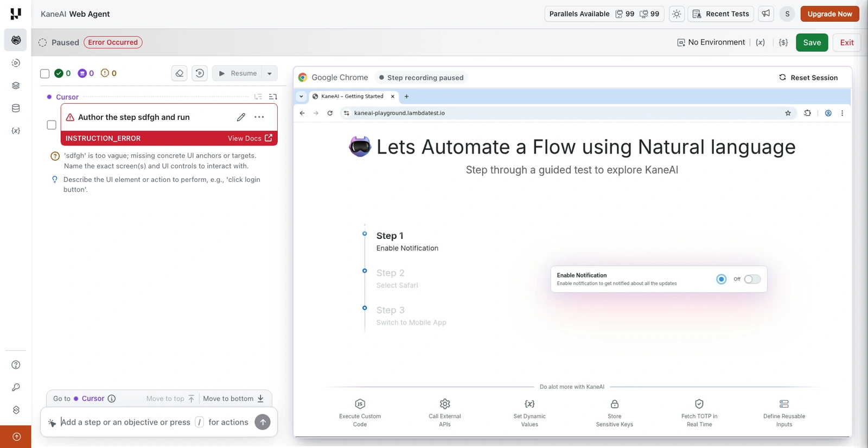Select the Enable Notification radio button
This screenshot has height=448, width=868.
point(721,279)
